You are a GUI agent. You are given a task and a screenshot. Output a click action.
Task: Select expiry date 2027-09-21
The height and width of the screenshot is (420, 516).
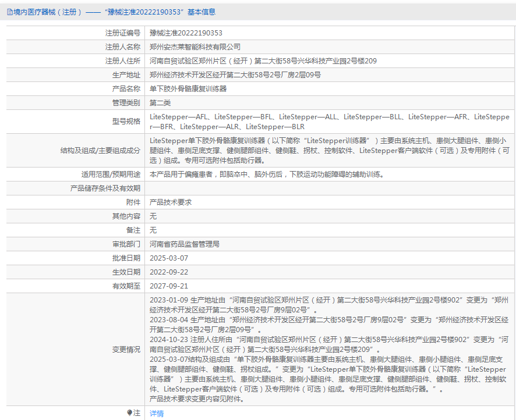[x=169, y=286]
